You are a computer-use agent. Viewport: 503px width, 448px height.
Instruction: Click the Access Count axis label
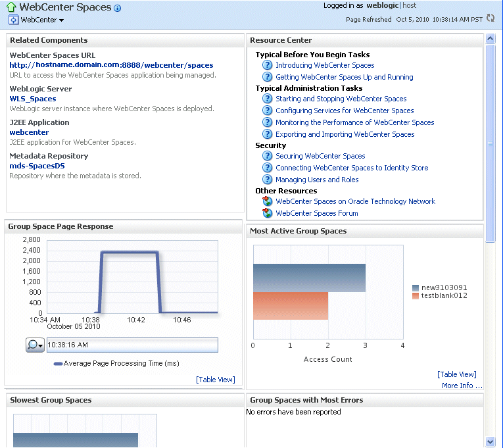tap(328, 359)
